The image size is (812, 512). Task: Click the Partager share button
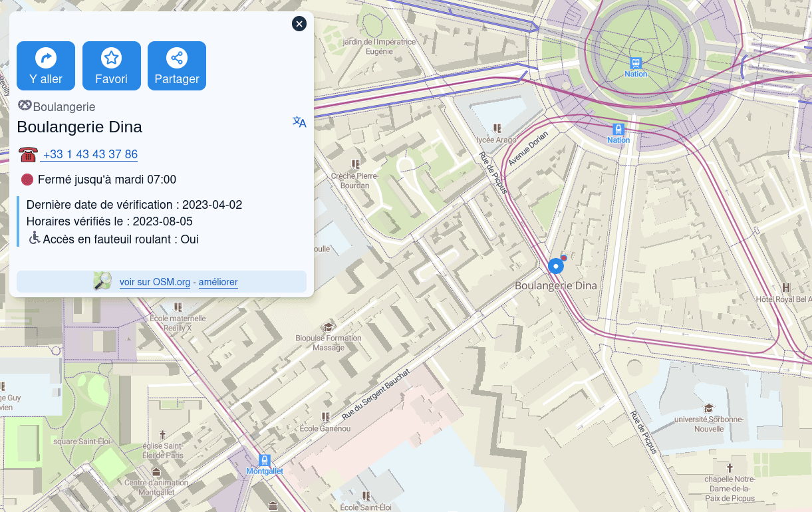point(176,66)
